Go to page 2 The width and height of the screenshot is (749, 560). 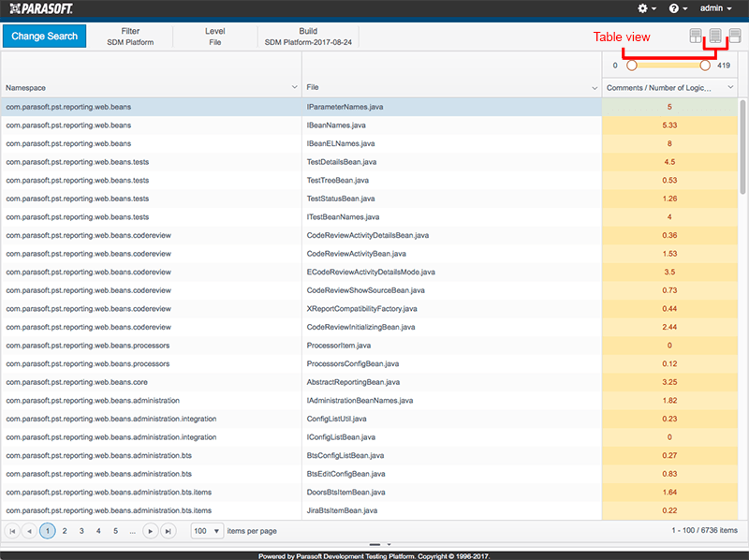(x=65, y=531)
